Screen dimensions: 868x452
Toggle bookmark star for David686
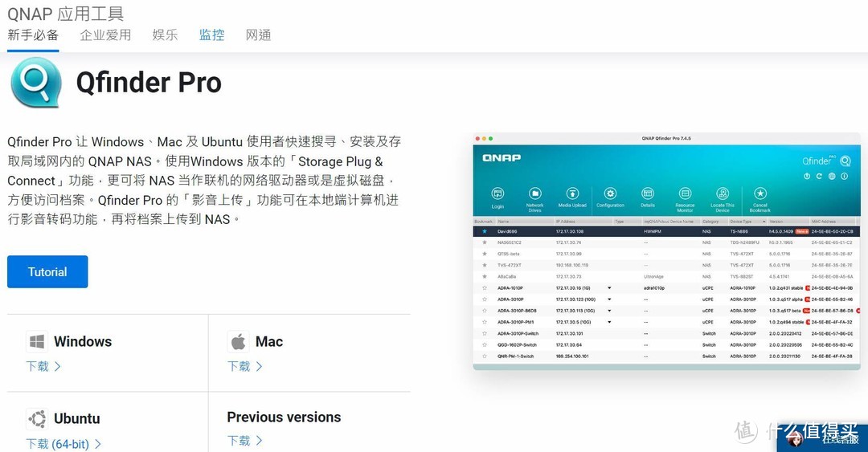coord(485,231)
